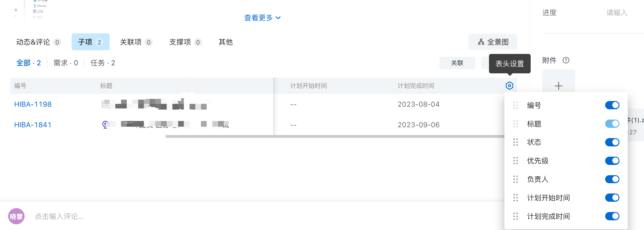Open the 关联项 tab
The image size is (644, 230).
point(136,42)
